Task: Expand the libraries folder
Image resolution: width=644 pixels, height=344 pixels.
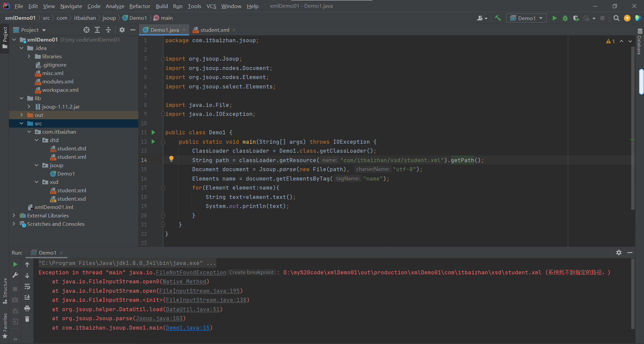Action: coord(29,56)
